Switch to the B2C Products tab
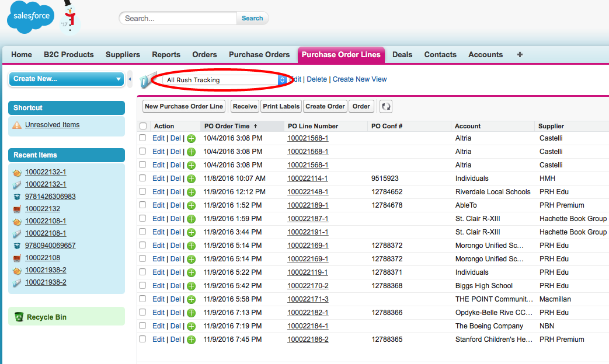609x364 pixels. point(69,55)
